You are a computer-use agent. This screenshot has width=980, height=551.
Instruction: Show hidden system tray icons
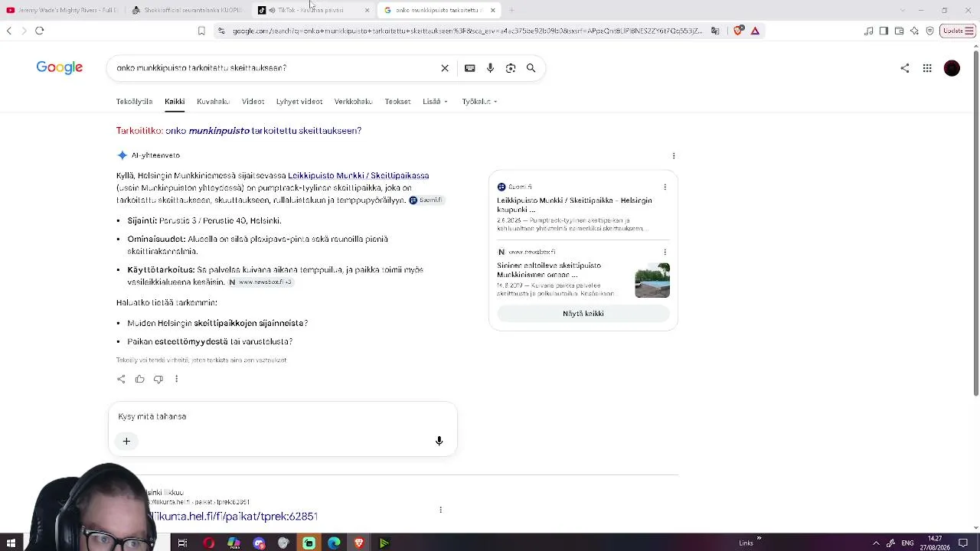[876, 543]
